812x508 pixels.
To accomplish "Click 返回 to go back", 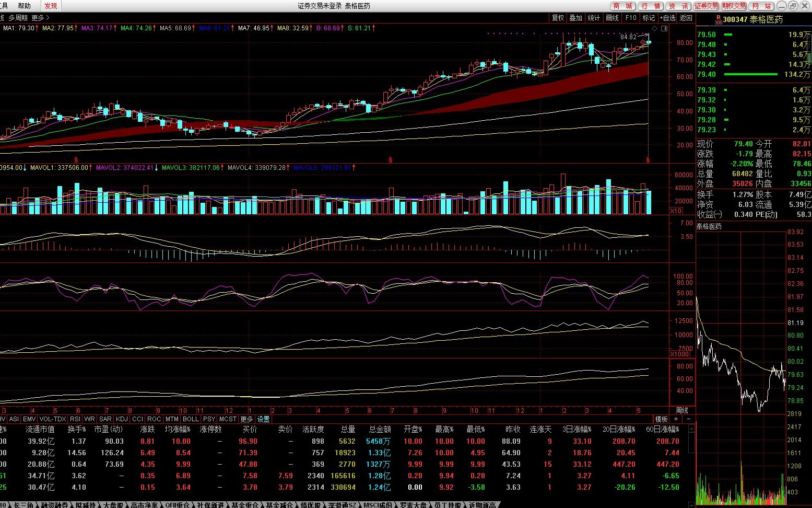I will (x=686, y=18).
